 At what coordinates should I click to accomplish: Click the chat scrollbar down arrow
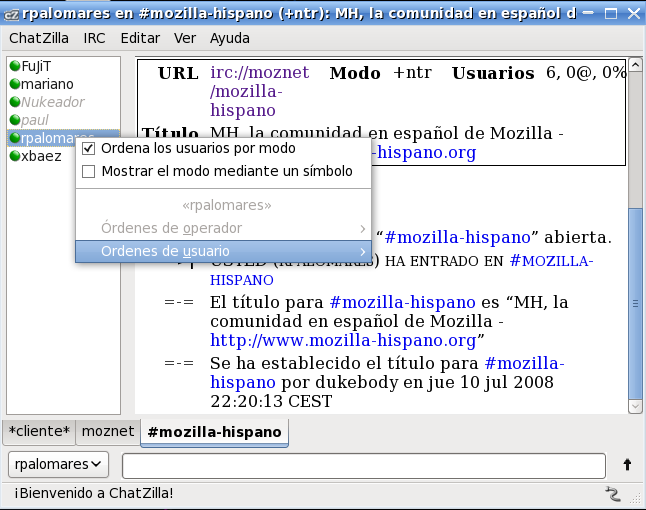coord(635,407)
